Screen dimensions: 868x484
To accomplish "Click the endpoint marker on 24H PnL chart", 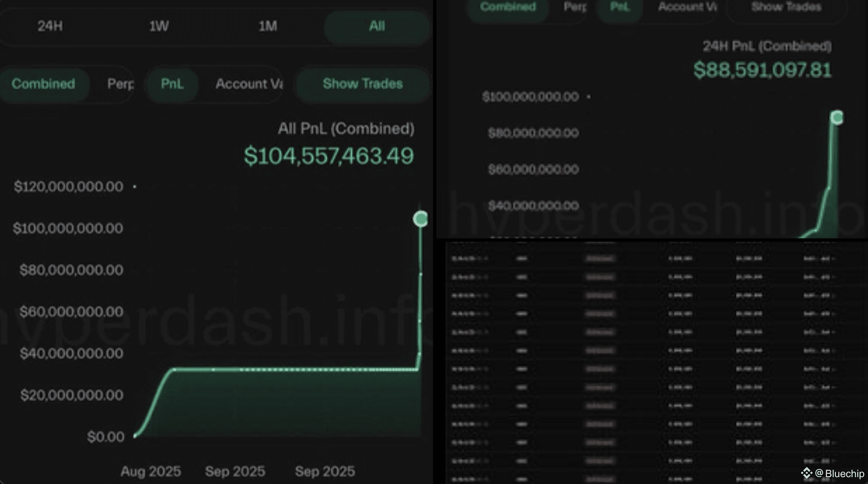I will (x=837, y=117).
